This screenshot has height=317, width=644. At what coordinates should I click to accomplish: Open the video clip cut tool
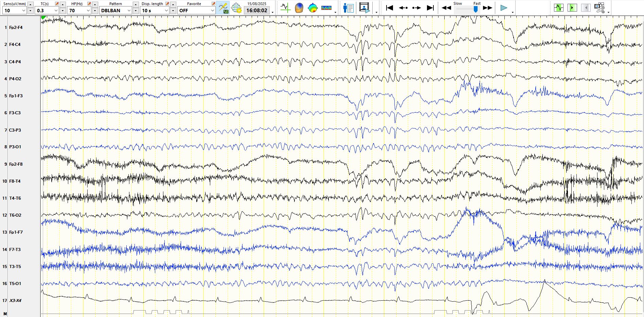point(600,7)
